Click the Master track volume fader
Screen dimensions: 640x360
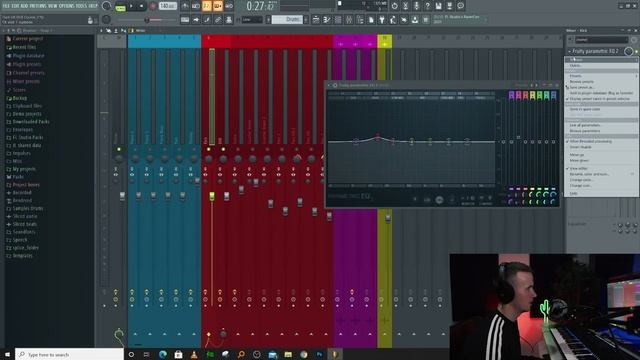click(x=122, y=196)
